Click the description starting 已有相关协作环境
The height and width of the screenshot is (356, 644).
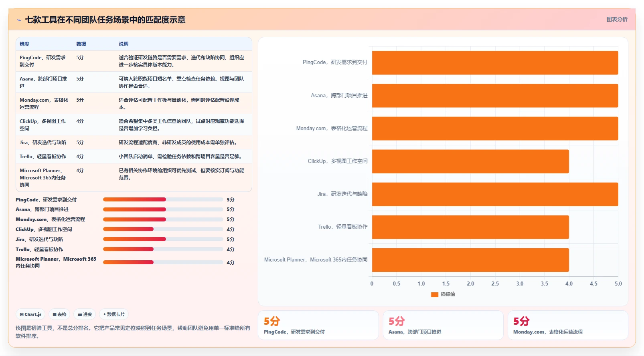[181, 174]
